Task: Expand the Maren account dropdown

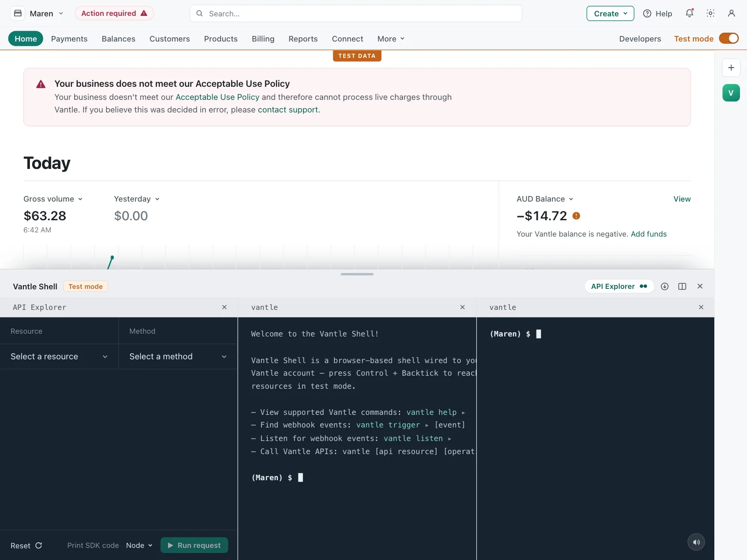Action: tap(46, 14)
